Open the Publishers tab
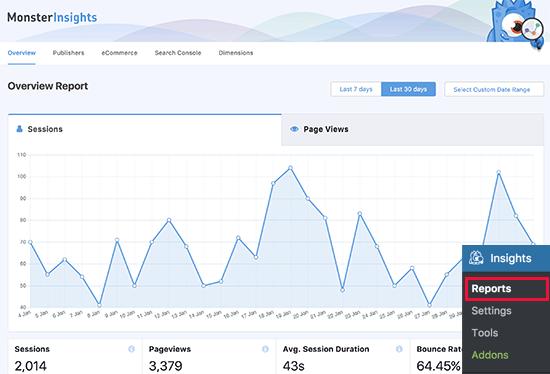This screenshot has width=550, height=374. click(68, 53)
